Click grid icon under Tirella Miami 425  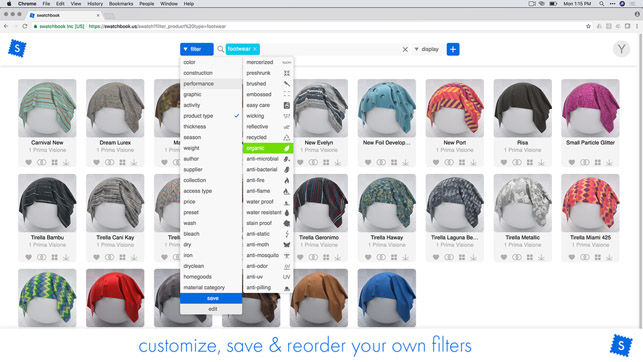tap(598, 257)
